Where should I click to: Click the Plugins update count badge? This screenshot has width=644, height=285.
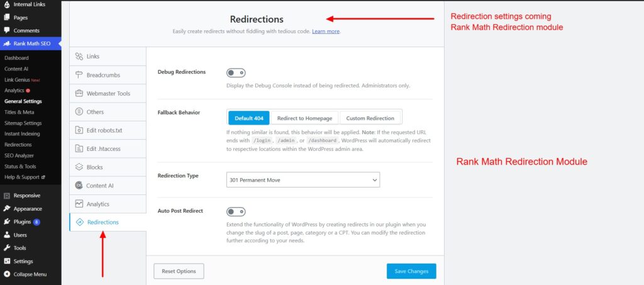36,221
